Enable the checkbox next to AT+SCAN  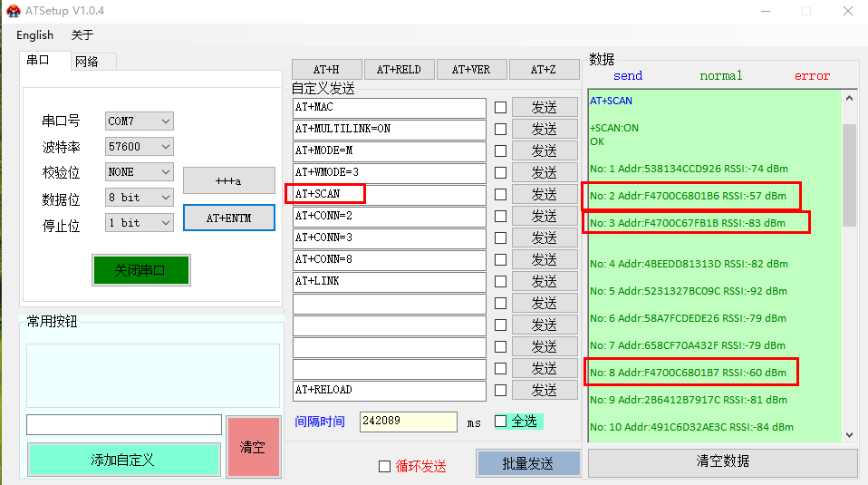(500, 194)
